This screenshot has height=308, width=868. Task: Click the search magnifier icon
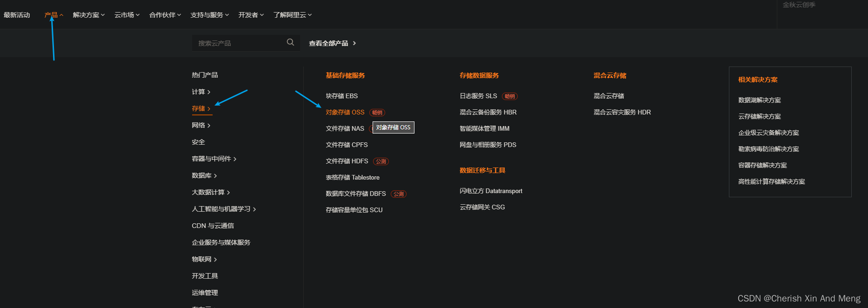coord(290,42)
